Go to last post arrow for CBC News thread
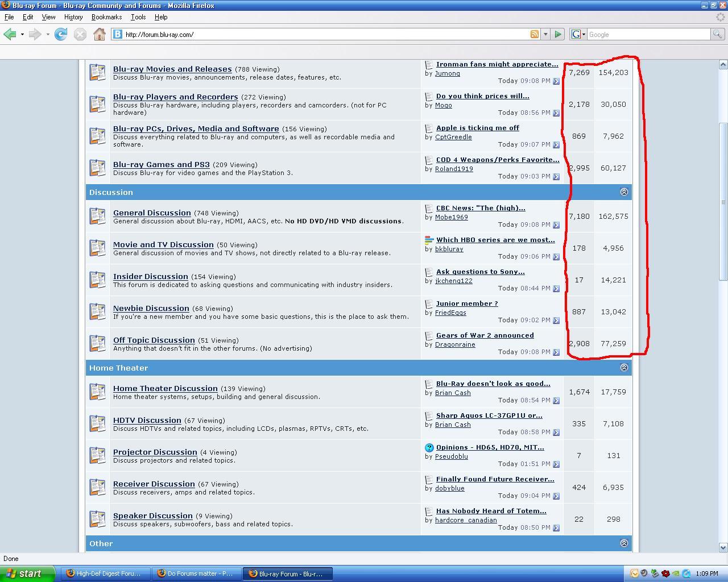The image size is (728, 582). 556,225
